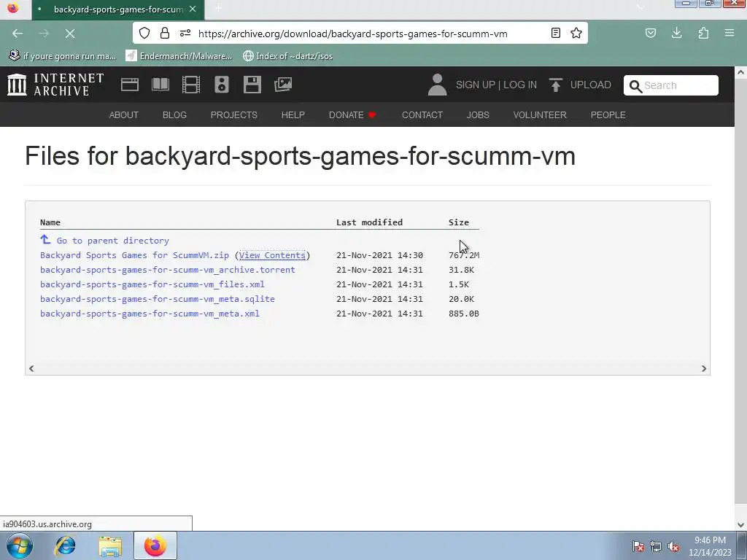747x560 pixels.
Task: Click the file list's left scroll arrow
Action: coord(31,368)
